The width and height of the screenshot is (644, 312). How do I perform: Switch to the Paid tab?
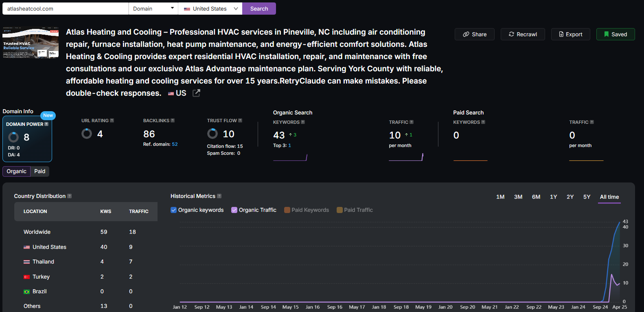[40, 171]
